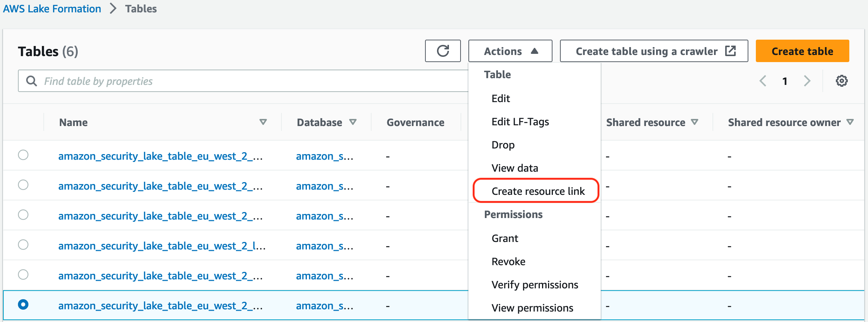Viewport: 868px width, 322px height.
Task: Sort by Name column arrow
Action: point(263,122)
